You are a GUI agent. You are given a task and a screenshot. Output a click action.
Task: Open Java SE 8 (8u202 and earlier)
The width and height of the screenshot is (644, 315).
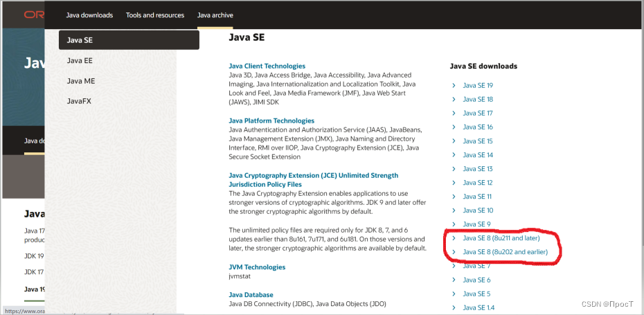[x=506, y=252]
